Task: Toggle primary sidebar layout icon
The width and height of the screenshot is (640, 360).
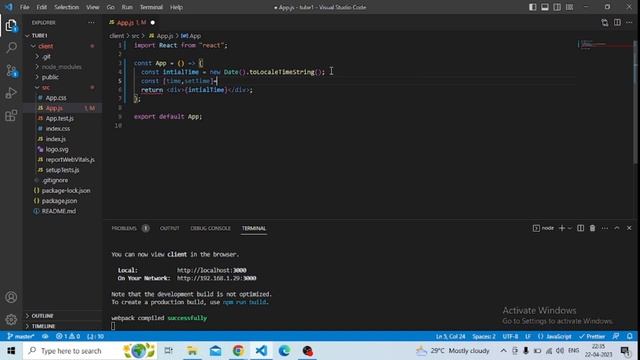Action: click(533, 7)
